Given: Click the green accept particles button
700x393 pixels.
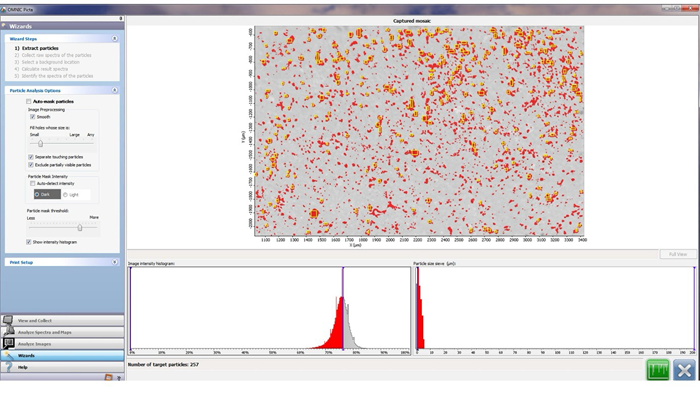Looking at the screenshot, I should pos(658,370).
